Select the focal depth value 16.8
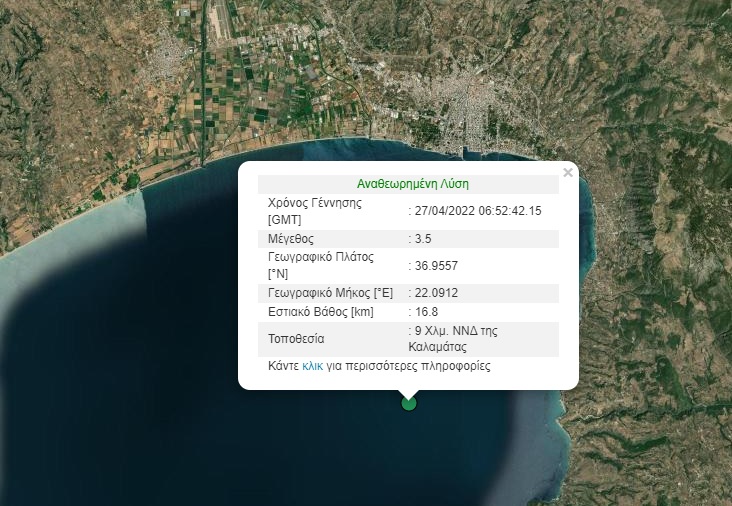Viewport: 732px width, 506px height. click(426, 311)
